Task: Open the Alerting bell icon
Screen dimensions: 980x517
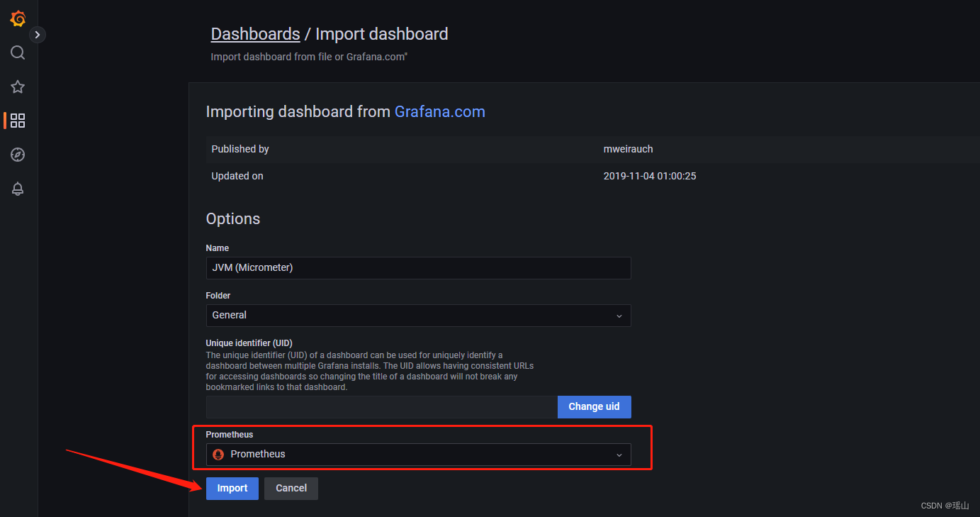Action: click(18, 189)
